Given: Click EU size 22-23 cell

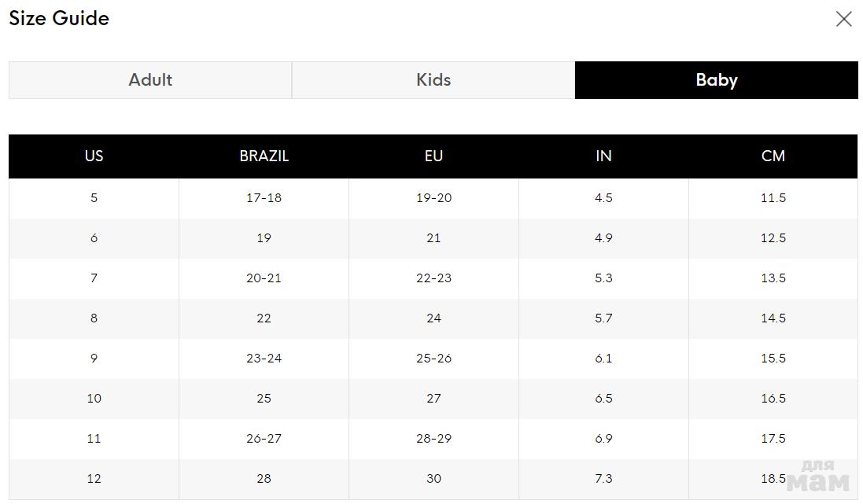Looking at the screenshot, I should tap(433, 278).
